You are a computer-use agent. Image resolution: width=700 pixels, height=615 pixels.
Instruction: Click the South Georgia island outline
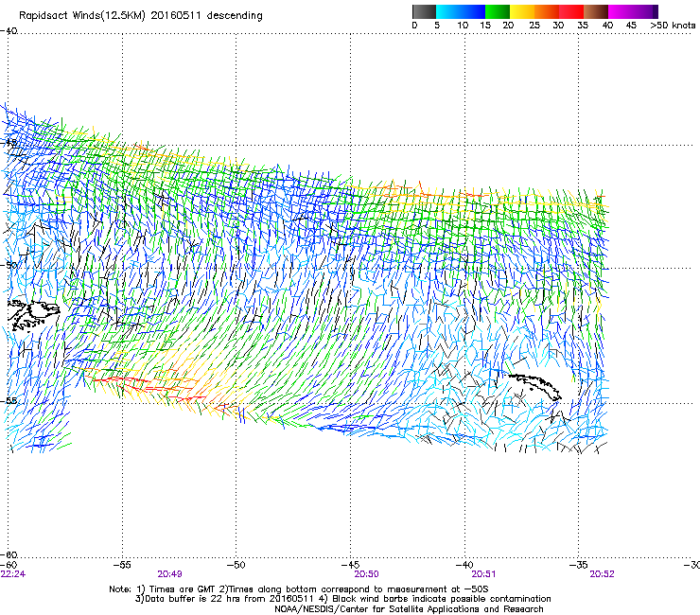(x=535, y=387)
